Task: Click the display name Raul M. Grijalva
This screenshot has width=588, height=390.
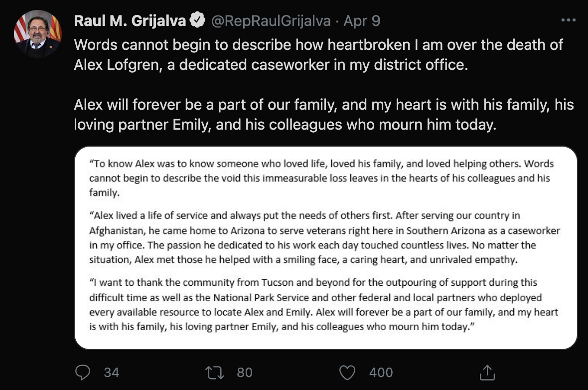Action: coord(130,20)
